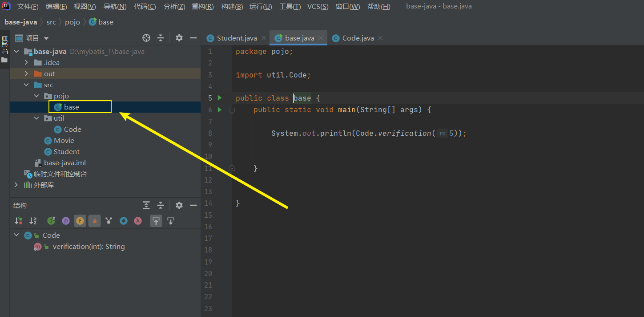Image resolution: width=644 pixels, height=317 pixels.
Task: Click the pojo breadcrumb in navigation bar
Action: [x=72, y=22]
